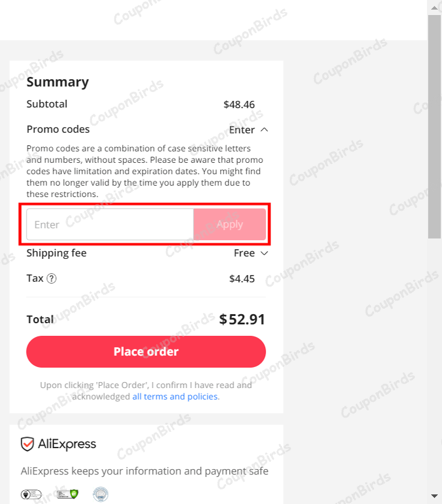Expand the Shipping fee Free dropdown

[x=265, y=253]
